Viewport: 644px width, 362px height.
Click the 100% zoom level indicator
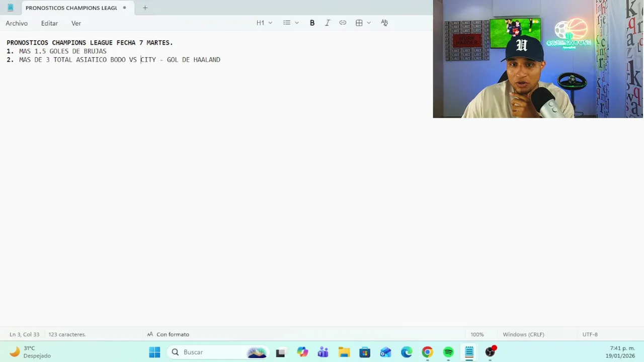coord(477,334)
